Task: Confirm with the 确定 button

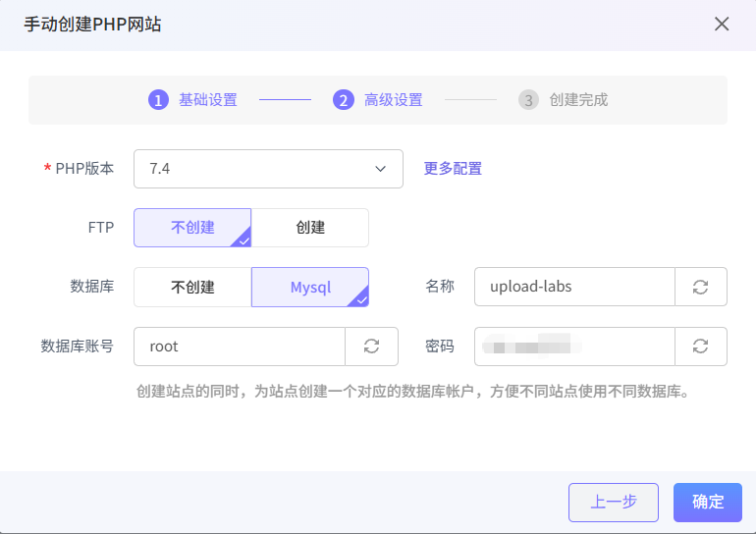Action: [x=707, y=503]
